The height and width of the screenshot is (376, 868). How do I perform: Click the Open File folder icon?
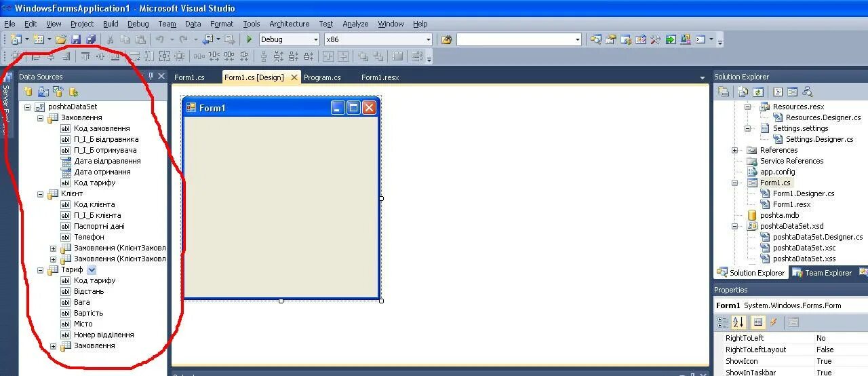(61, 39)
